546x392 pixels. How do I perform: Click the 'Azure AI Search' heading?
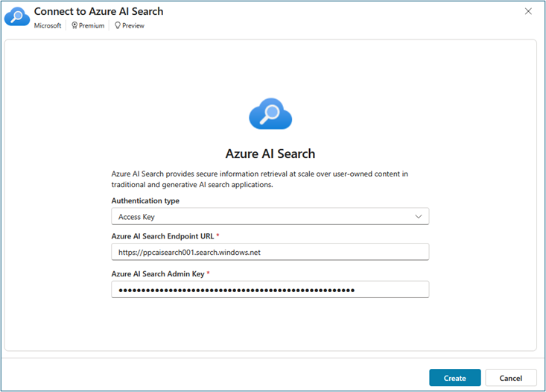(x=270, y=154)
